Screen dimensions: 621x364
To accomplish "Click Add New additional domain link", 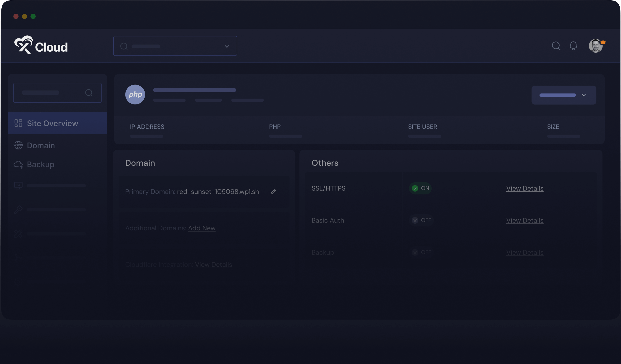I will click(202, 228).
